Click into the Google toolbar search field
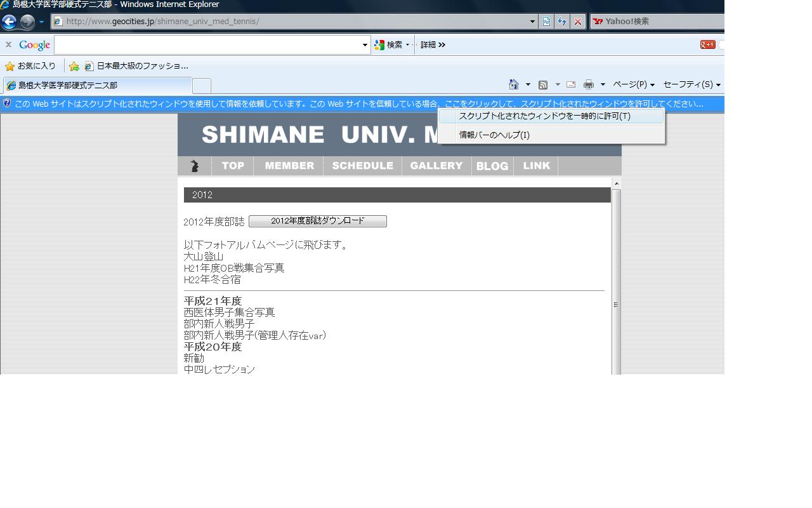812x508 pixels. coord(207,44)
